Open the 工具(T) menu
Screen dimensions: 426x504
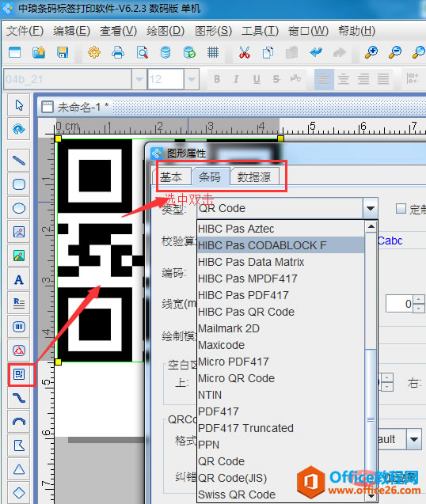coord(260,31)
